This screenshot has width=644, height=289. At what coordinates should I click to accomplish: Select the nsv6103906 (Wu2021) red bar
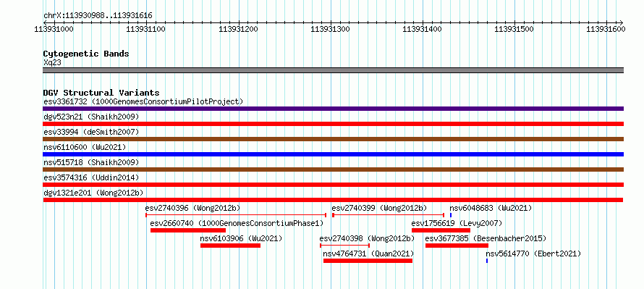point(230,246)
